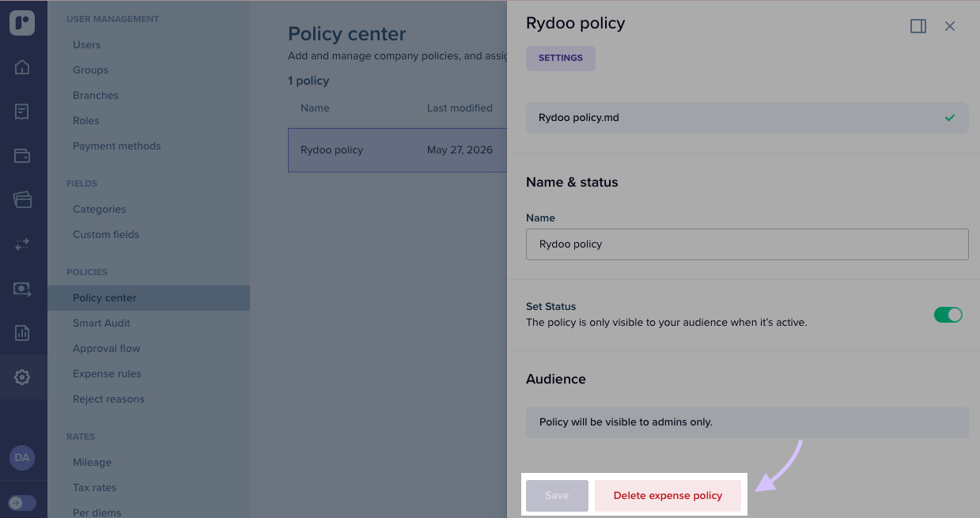Screen dimensions: 980x518
Task: Open Groups in settings menu
Action: [x=91, y=70]
